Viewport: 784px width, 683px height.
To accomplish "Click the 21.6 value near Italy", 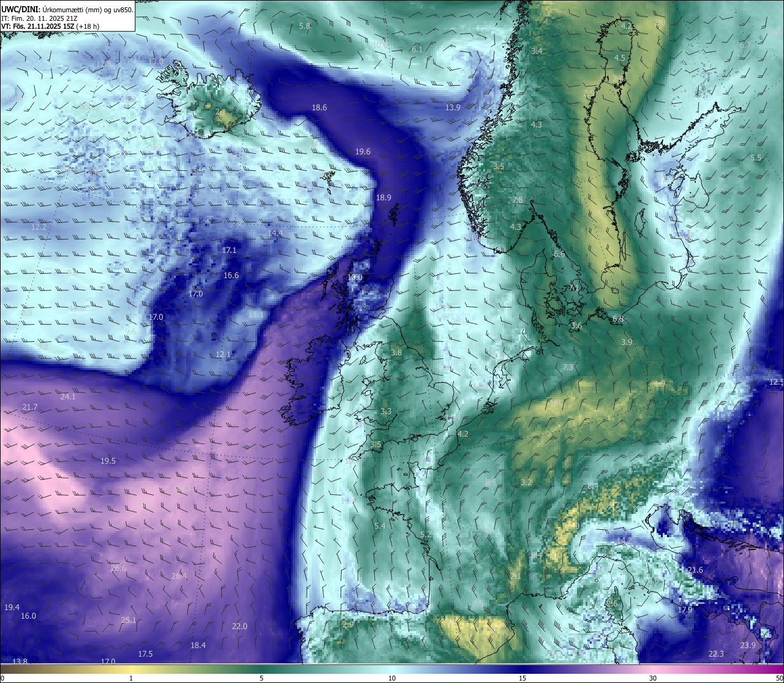I will tap(695, 570).
